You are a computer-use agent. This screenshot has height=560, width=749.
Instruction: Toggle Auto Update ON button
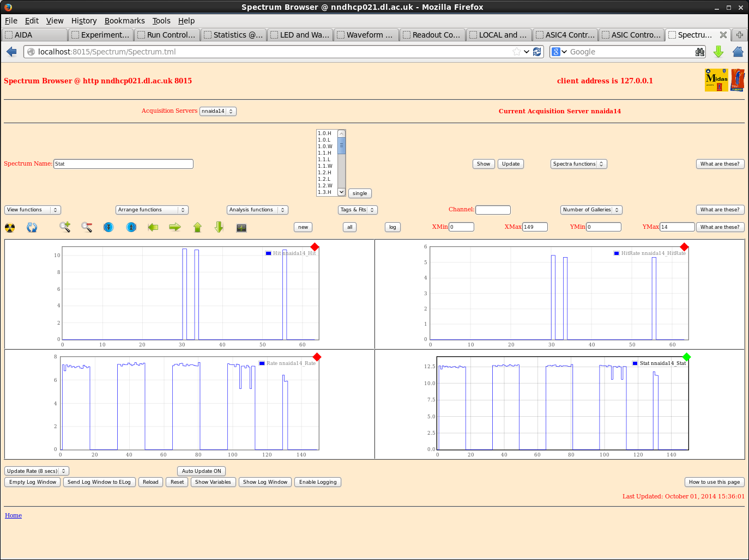[202, 471]
